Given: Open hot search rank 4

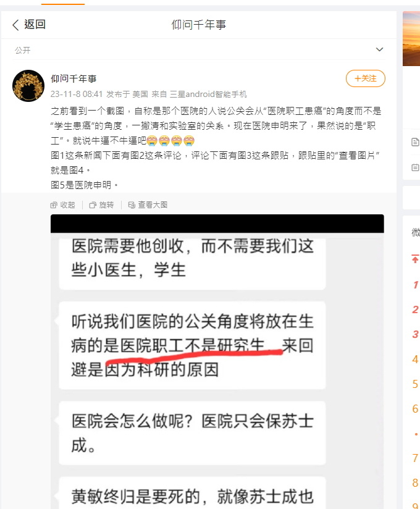Looking at the screenshot, I should (x=416, y=360).
